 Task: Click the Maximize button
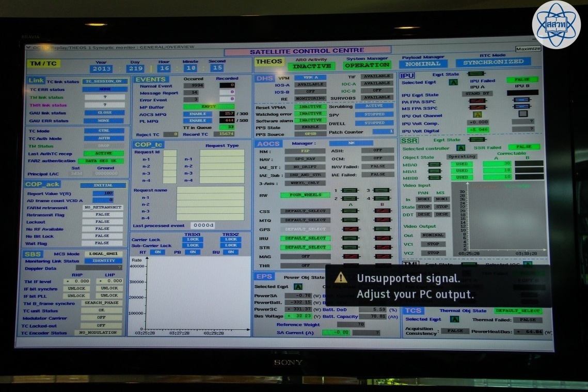coord(528,49)
